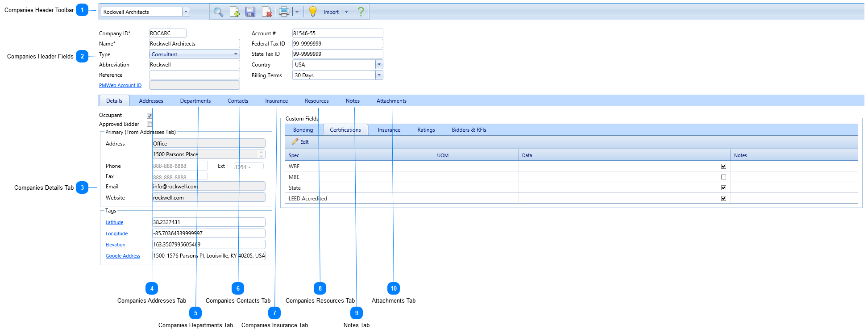This screenshot has width=868, height=333.
Task: Click the Account # input field
Action: click(337, 33)
